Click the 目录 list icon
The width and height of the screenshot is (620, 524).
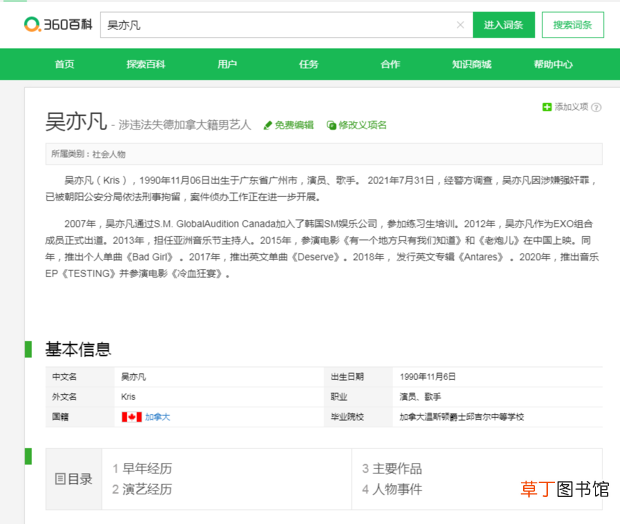tap(60, 479)
